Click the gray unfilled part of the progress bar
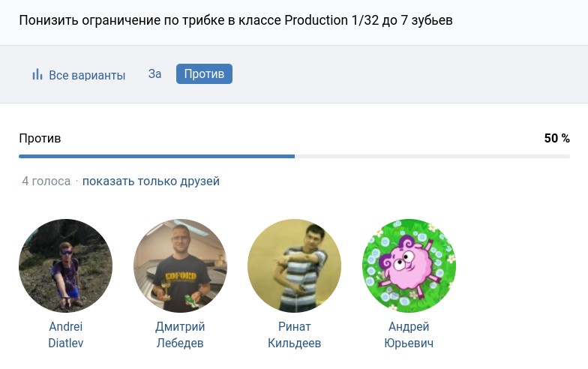Viewport: 588px width, 369px height. click(x=431, y=156)
